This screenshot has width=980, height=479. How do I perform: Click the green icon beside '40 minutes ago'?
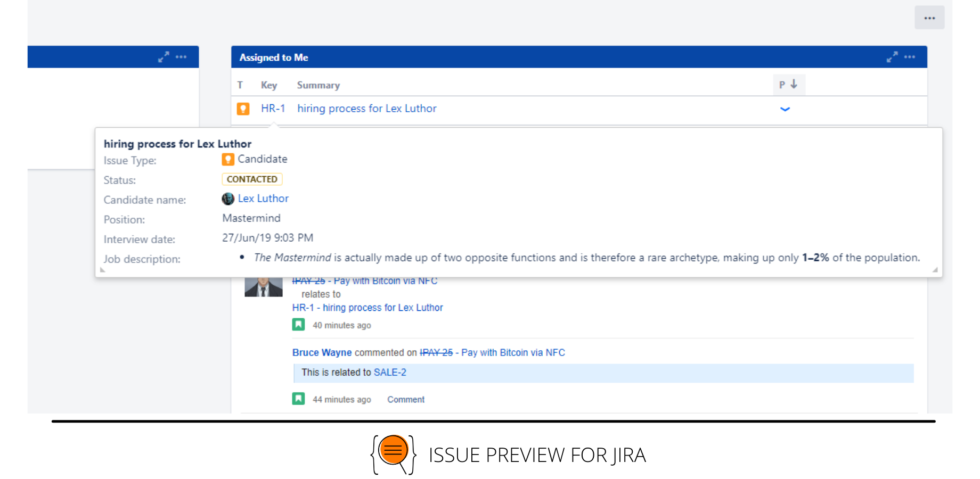(298, 325)
